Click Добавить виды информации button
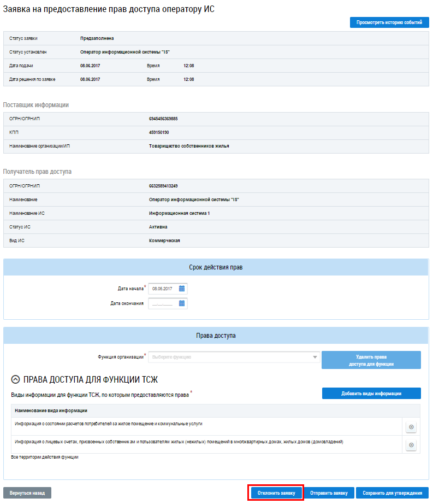The height and width of the screenshot is (504, 433). point(371,394)
